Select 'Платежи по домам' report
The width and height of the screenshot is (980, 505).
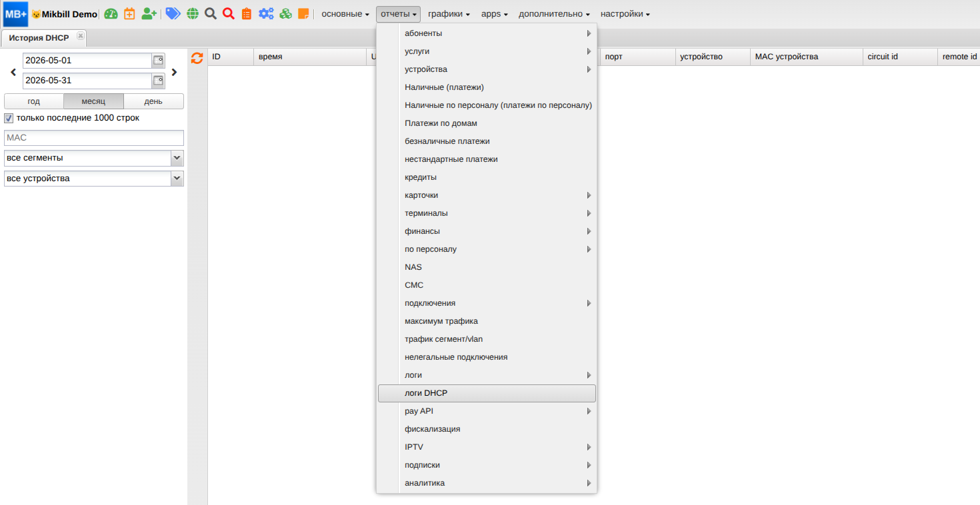click(x=487, y=123)
